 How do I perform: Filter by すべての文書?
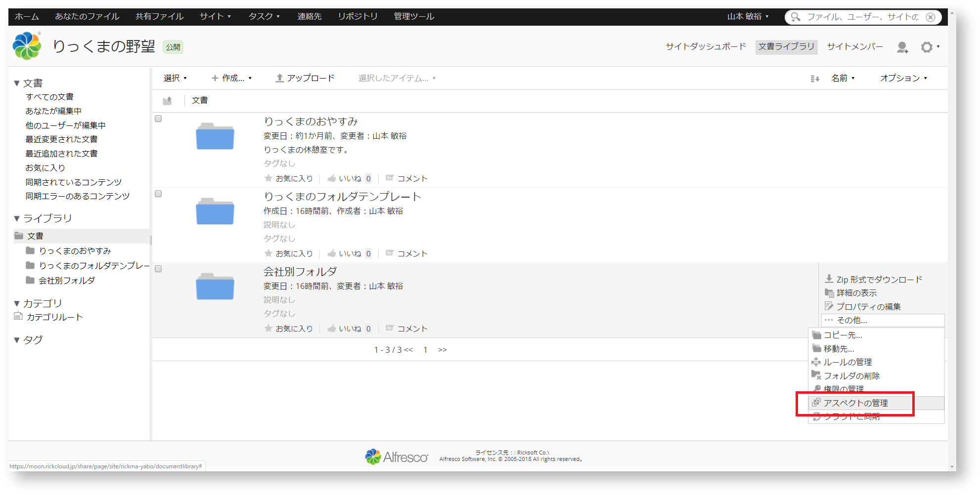click(x=49, y=97)
